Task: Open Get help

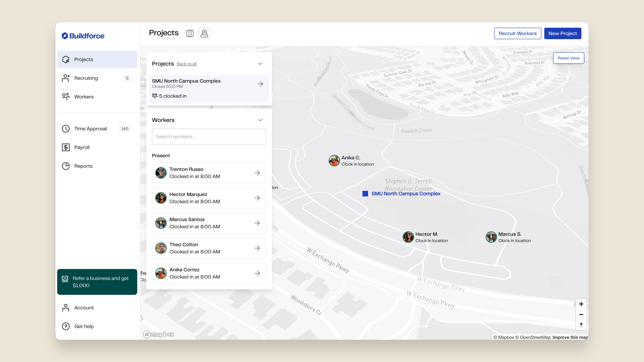Action: (x=97, y=326)
